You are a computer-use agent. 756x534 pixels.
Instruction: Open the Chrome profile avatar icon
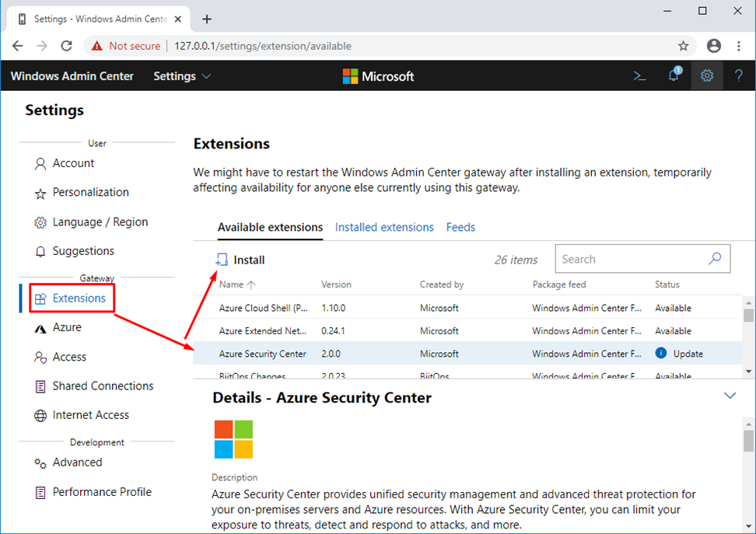(713, 46)
